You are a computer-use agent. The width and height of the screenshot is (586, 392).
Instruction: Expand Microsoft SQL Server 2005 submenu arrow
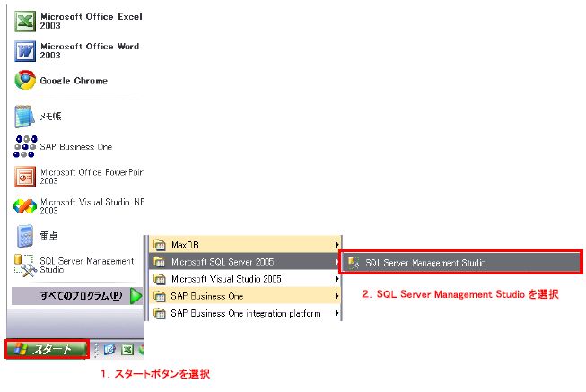click(337, 262)
